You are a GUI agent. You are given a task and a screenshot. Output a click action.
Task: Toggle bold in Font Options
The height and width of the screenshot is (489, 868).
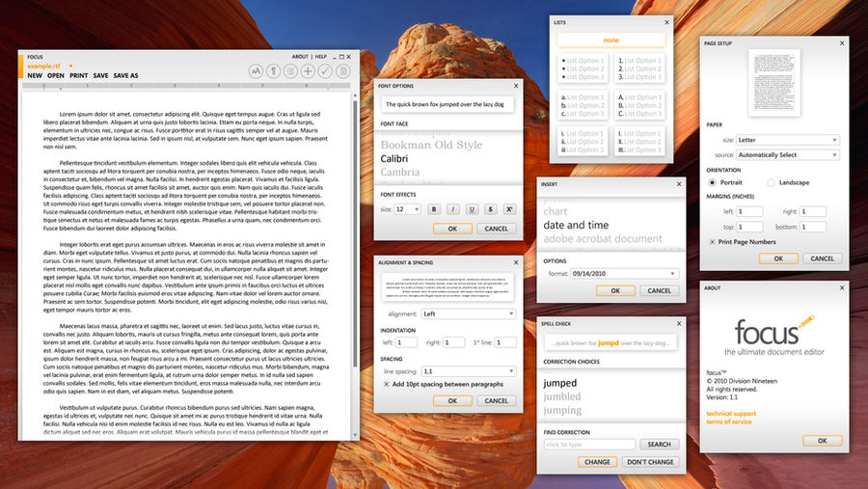(434, 209)
